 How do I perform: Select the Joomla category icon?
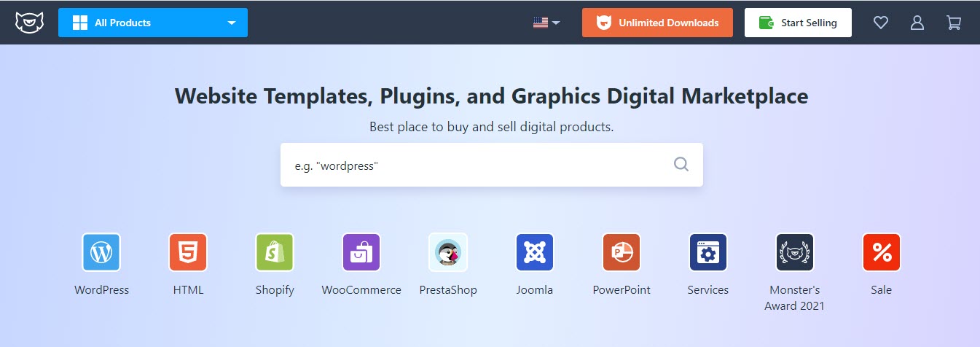pos(535,252)
